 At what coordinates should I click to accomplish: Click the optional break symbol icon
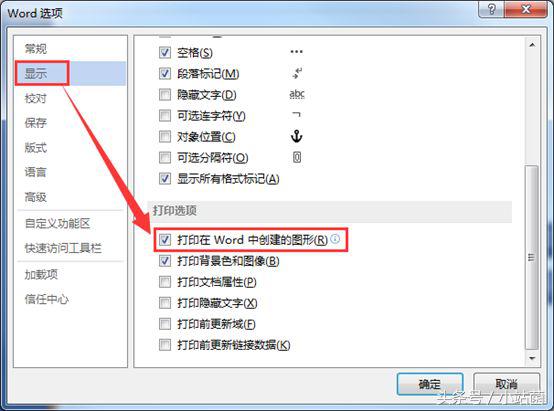pyautogui.click(x=297, y=157)
